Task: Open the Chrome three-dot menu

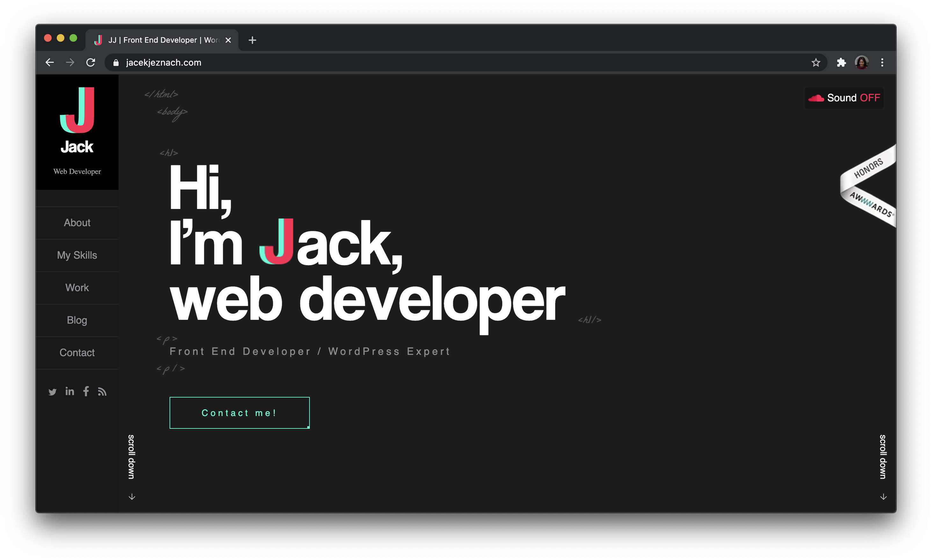Action: click(x=882, y=62)
